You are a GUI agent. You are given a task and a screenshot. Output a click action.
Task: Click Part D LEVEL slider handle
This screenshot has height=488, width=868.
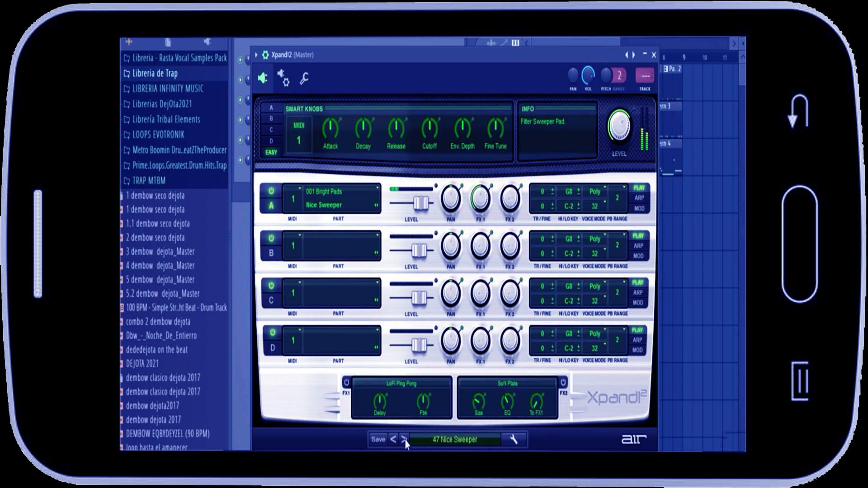tap(419, 345)
